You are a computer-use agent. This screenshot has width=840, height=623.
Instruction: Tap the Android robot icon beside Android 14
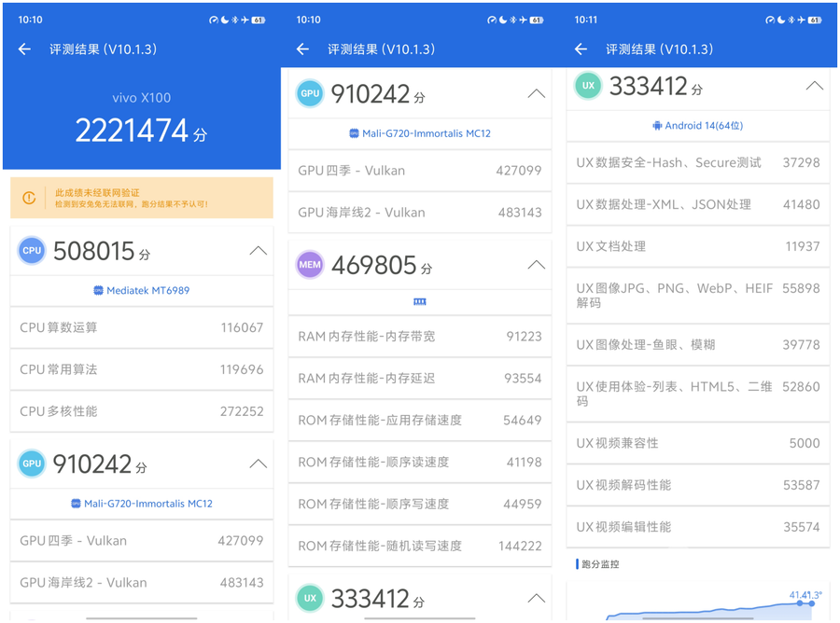click(x=657, y=126)
